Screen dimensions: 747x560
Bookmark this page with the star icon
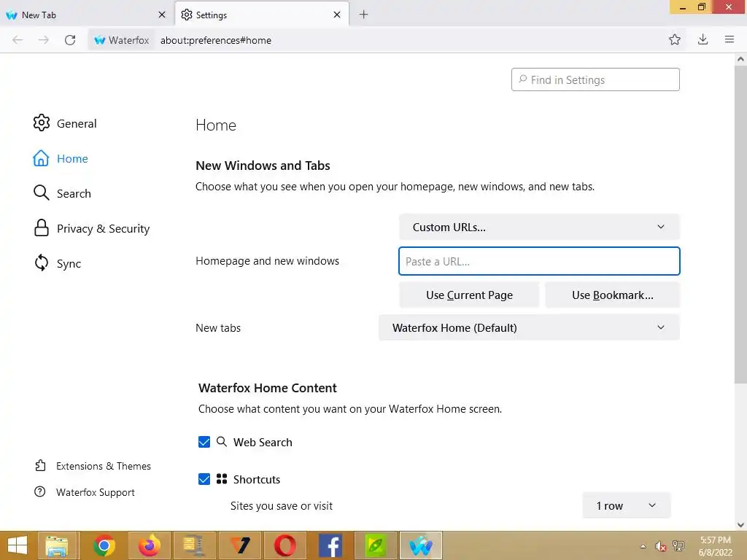click(x=675, y=39)
